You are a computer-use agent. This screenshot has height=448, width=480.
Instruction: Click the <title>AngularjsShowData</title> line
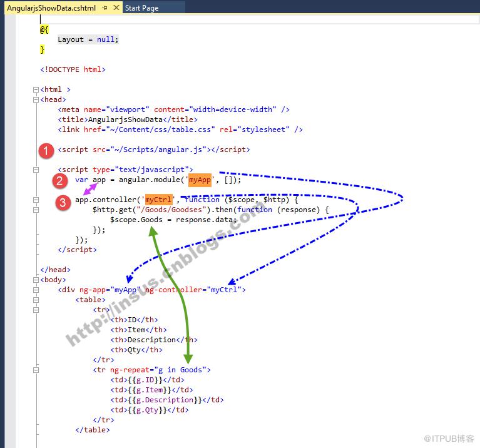[128, 120]
